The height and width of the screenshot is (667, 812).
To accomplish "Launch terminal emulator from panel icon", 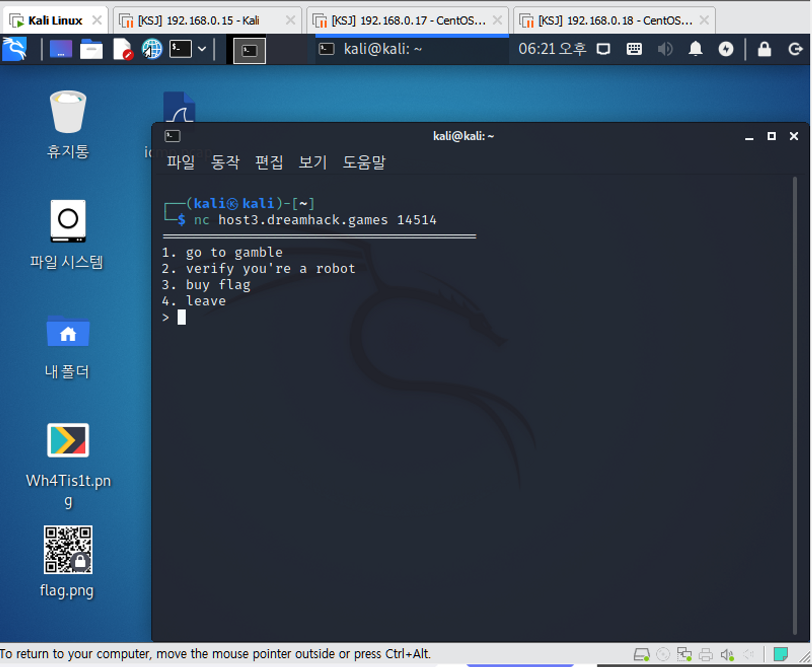I will pyautogui.click(x=180, y=49).
